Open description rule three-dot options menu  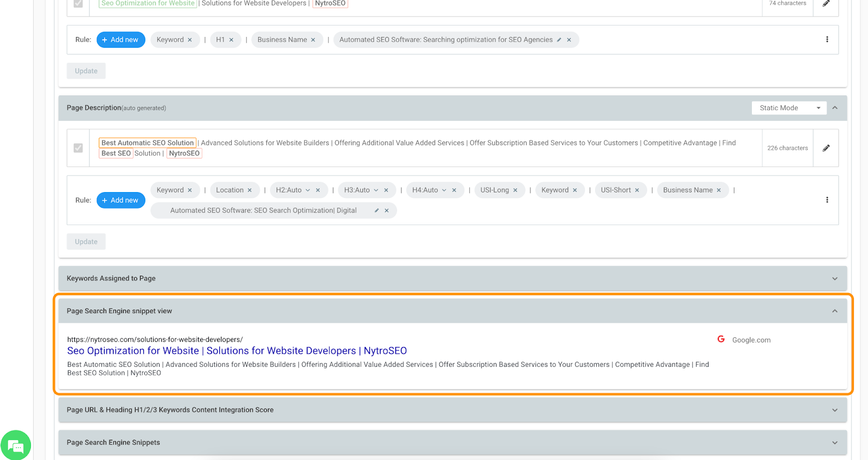pos(827,200)
